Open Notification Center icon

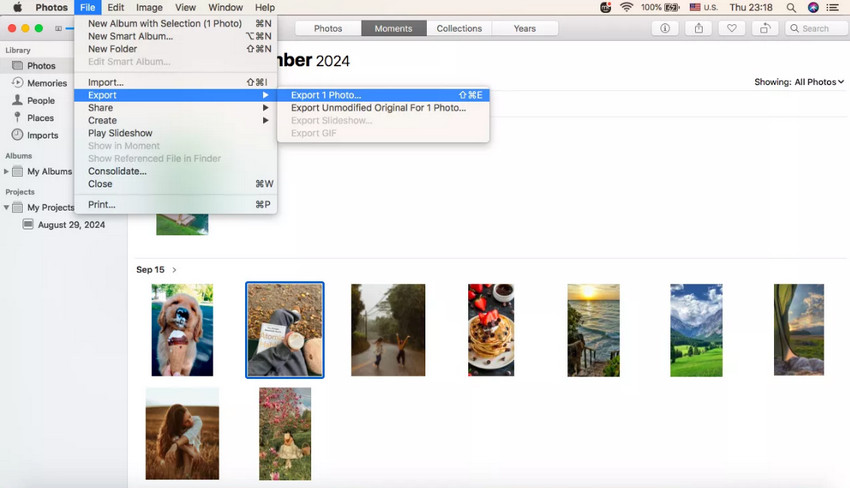[x=832, y=7]
